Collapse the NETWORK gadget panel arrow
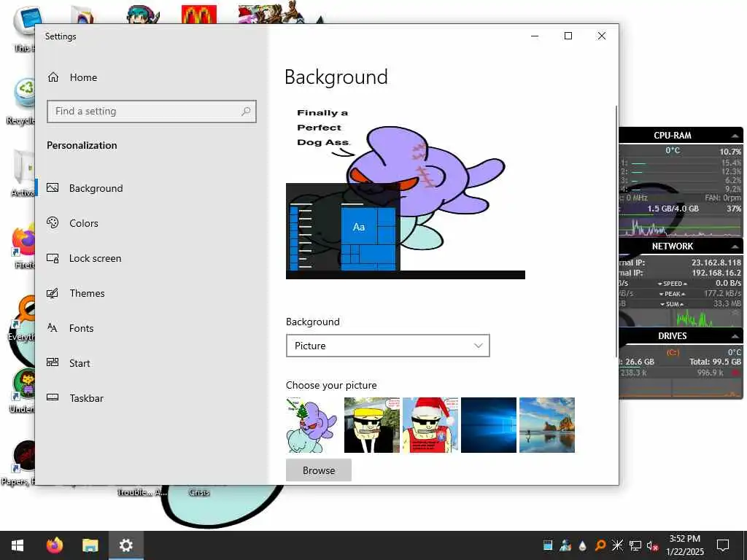The width and height of the screenshot is (747, 560). pos(735,246)
